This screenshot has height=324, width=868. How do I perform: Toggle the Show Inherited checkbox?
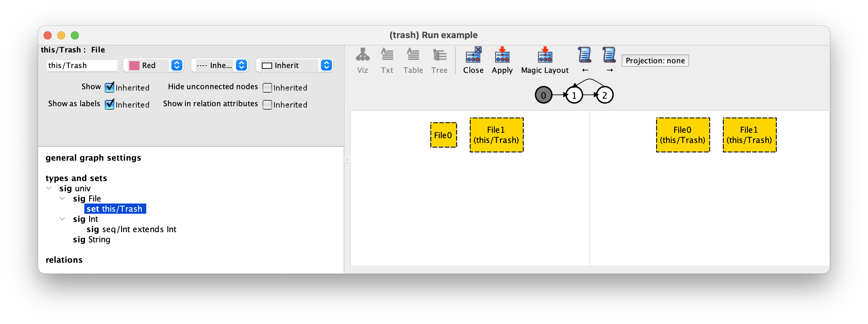click(x=110, y=87)
